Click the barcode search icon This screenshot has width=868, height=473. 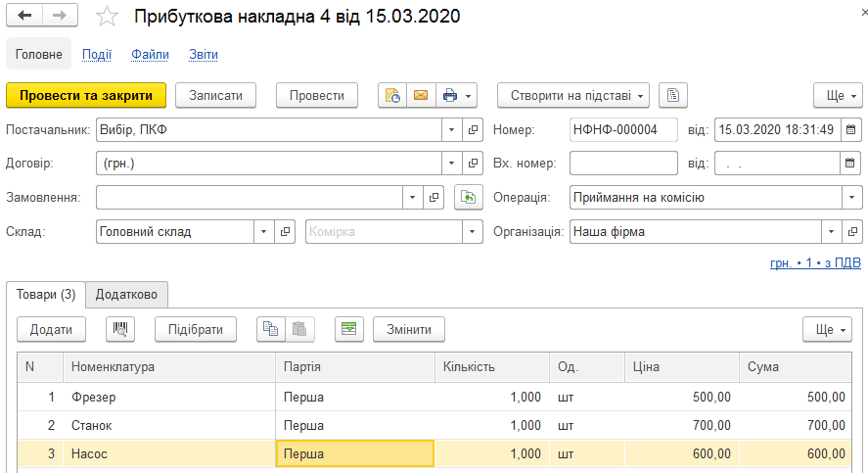point(120,329)
